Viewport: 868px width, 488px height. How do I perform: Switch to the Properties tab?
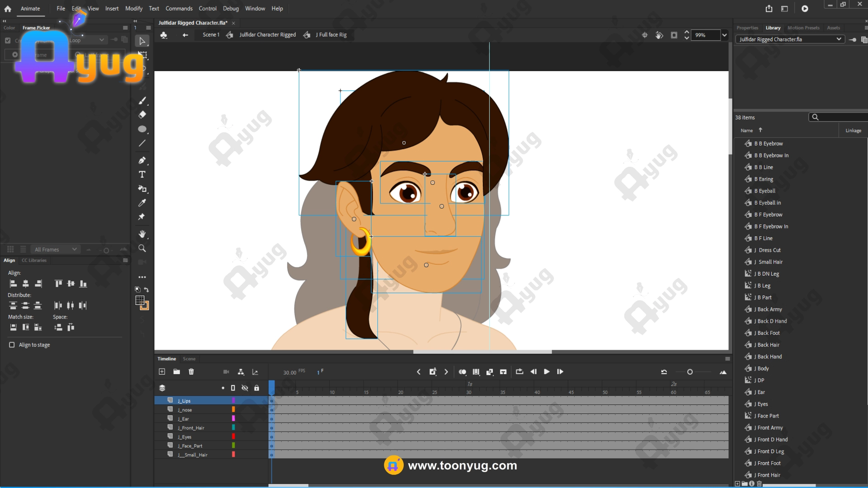click(747, 28)
